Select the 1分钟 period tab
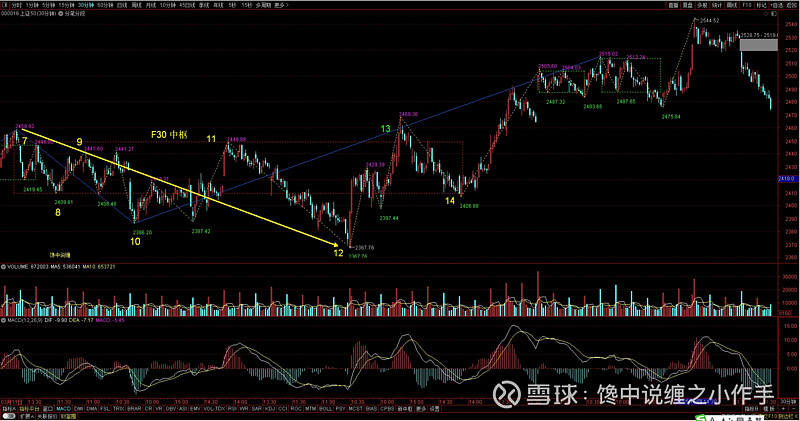 tap(32, 5)
